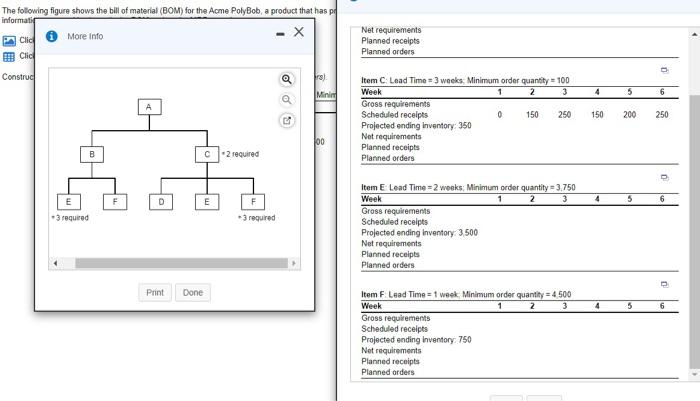Viewport: 700px width, 401px height.
Task: Click the right panel vertical scrollbar thumb
Action: coord(694,230)
